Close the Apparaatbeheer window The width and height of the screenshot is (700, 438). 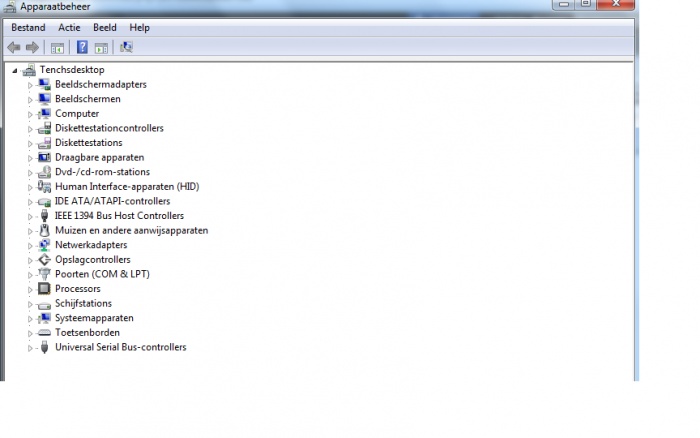616,4
